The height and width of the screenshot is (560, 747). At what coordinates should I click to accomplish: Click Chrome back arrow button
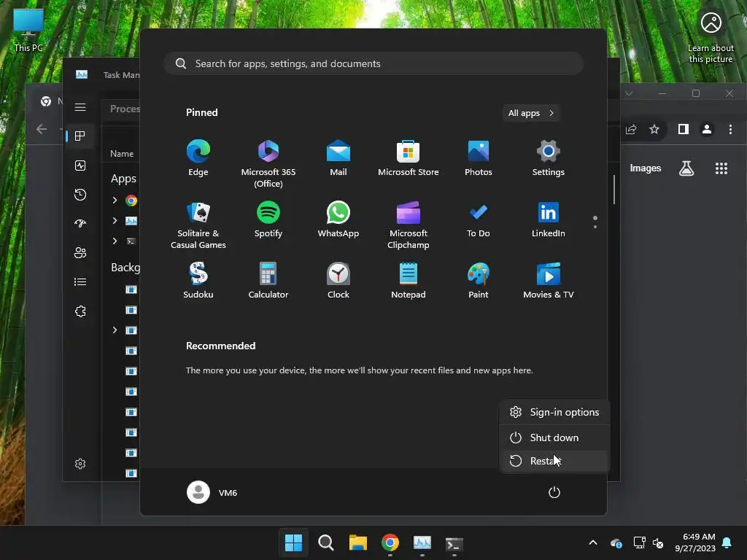[42, 129]
